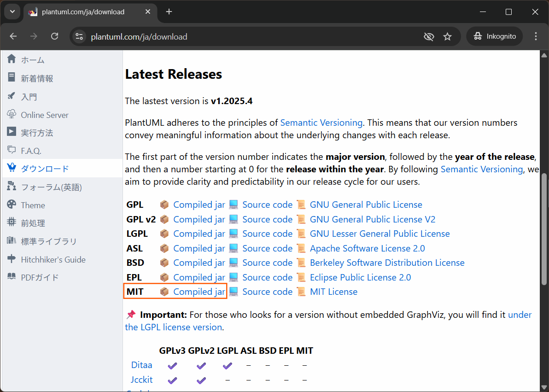The width and height of the screenshot is (549, 392).
Task: Open the Jcckit link
Action: pos(142,380)
